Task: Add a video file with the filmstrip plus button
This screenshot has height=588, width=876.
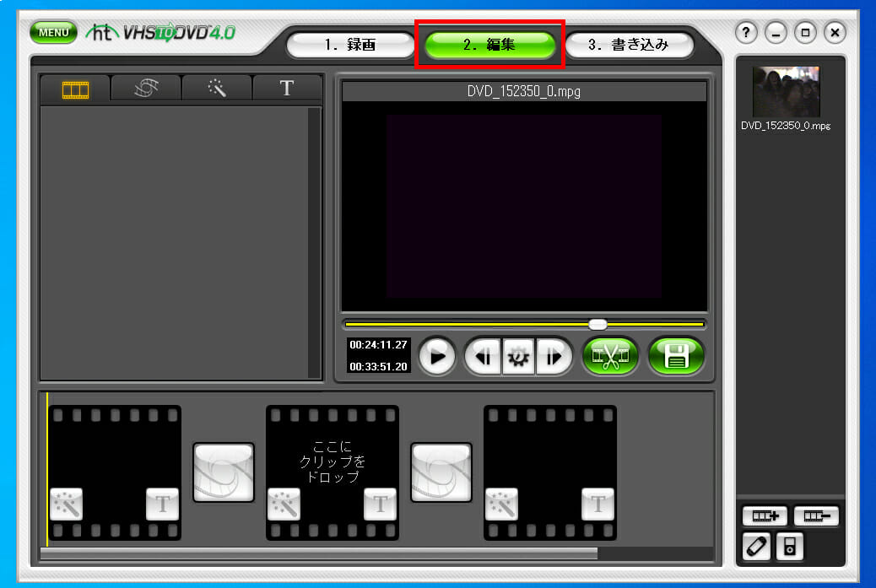Action: point(763,516)
